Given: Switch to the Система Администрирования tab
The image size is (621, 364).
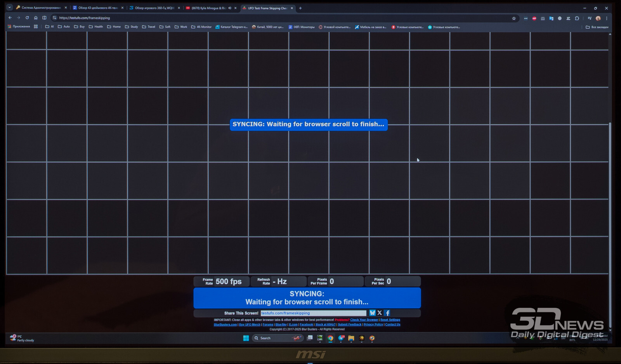Looking at the screenshot, I should tap(39, 8).
